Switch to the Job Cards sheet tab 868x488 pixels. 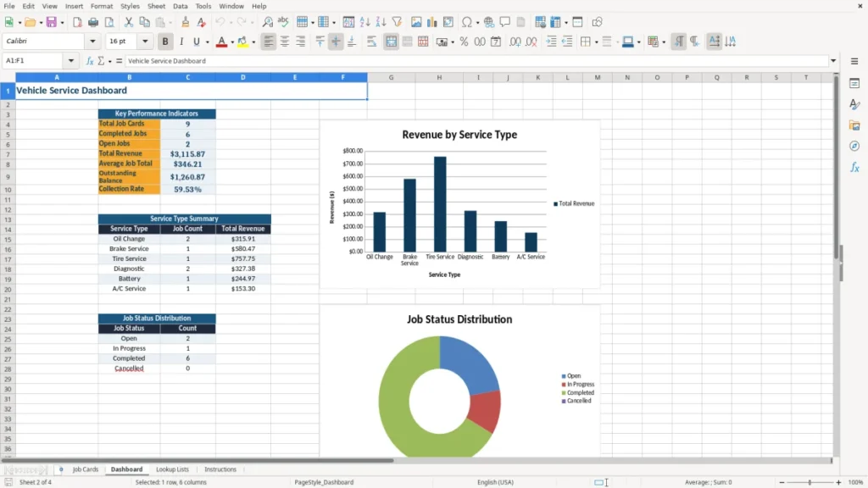tap(86, 469)
